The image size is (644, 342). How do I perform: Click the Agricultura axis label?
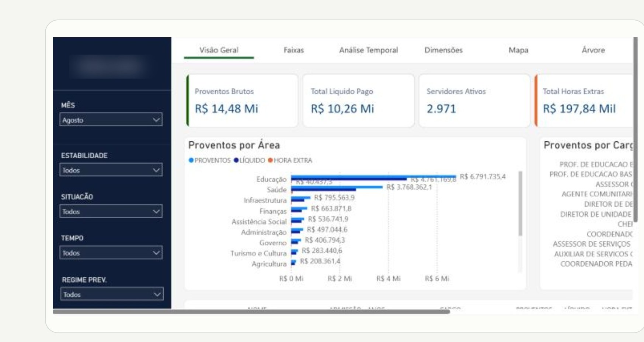pyautogui.click(x=269, y=264)
